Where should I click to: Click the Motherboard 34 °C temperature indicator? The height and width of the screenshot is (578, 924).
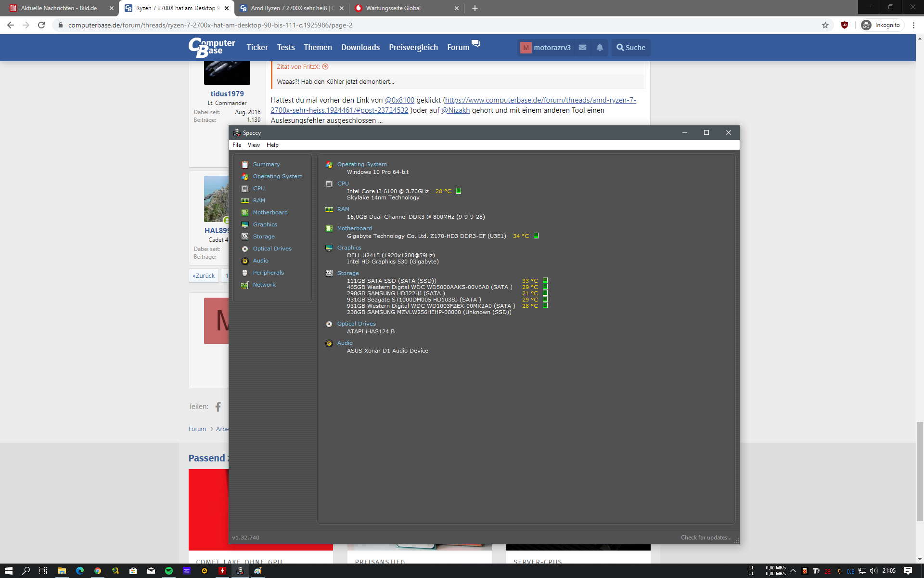coord(536,236)
